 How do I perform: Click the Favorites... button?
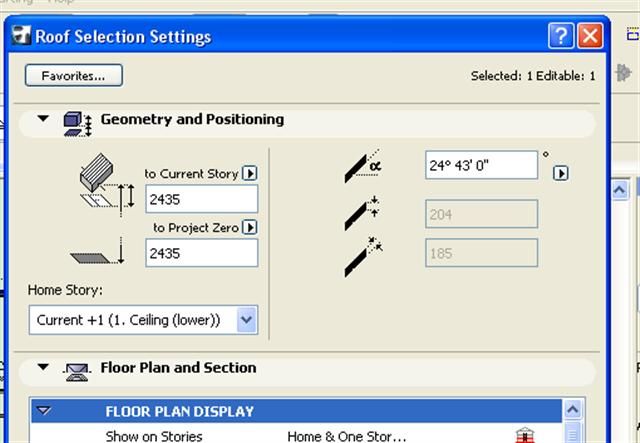tap(74, 75)
